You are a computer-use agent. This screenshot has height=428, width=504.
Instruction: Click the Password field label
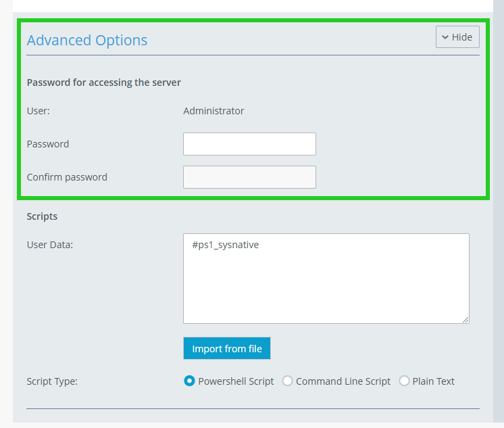(48, 144)
